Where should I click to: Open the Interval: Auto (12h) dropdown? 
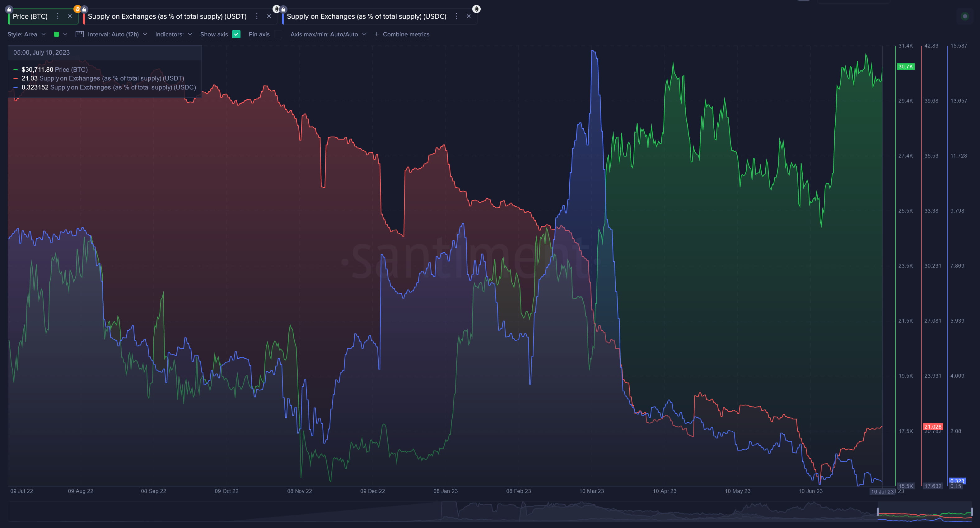pyautogui.click(x=113, y=34)
